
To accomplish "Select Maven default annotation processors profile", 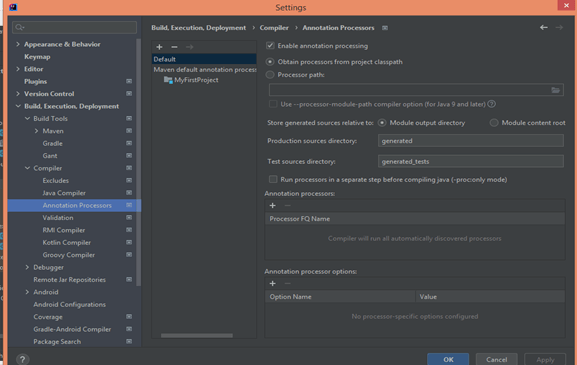I will coord(205,70).
